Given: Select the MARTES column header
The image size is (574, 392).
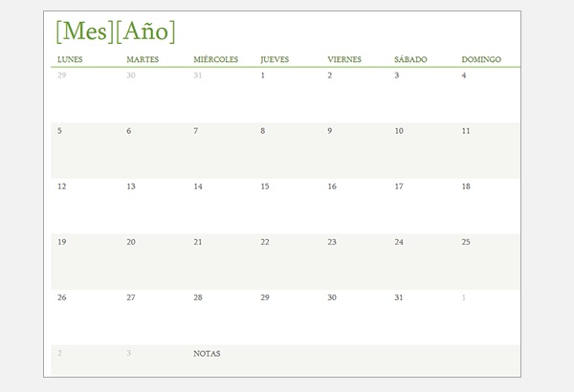Looking at the screenshot, I should [x=142, y=59].
